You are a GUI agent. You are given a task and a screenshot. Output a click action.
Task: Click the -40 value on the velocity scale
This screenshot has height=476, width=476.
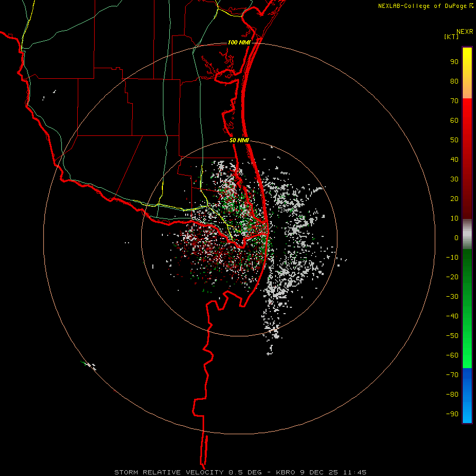click(x=452, y=316)
